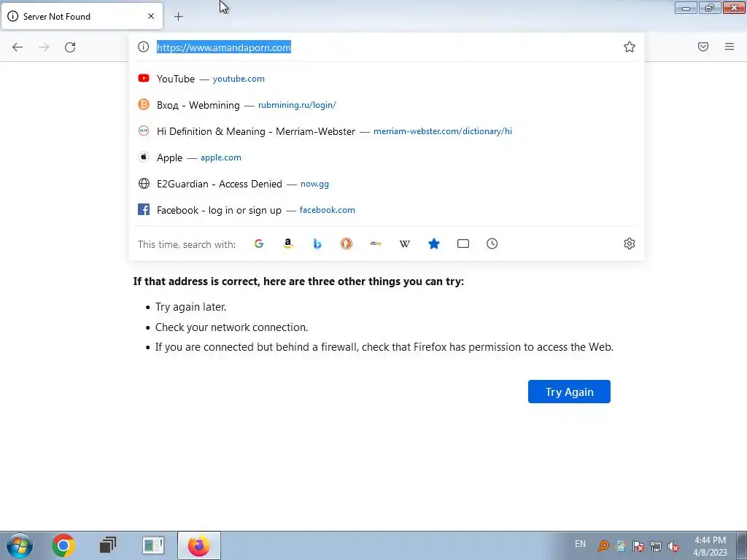Search this time with Google
Image resolution: width=747 pixels, height=560 pixels.
tap(259, 244)
